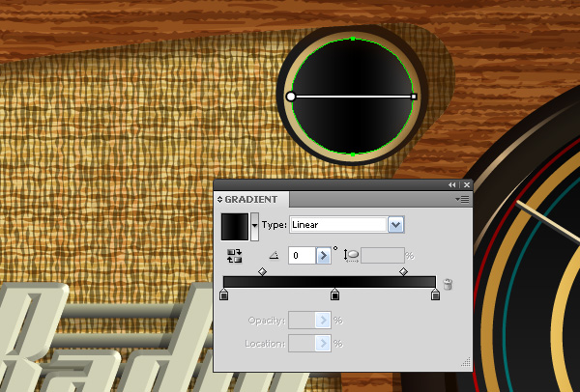Click the right midpoint diamond slider
Viewport: 580px width, 392px height.
[x=403, y=272]
